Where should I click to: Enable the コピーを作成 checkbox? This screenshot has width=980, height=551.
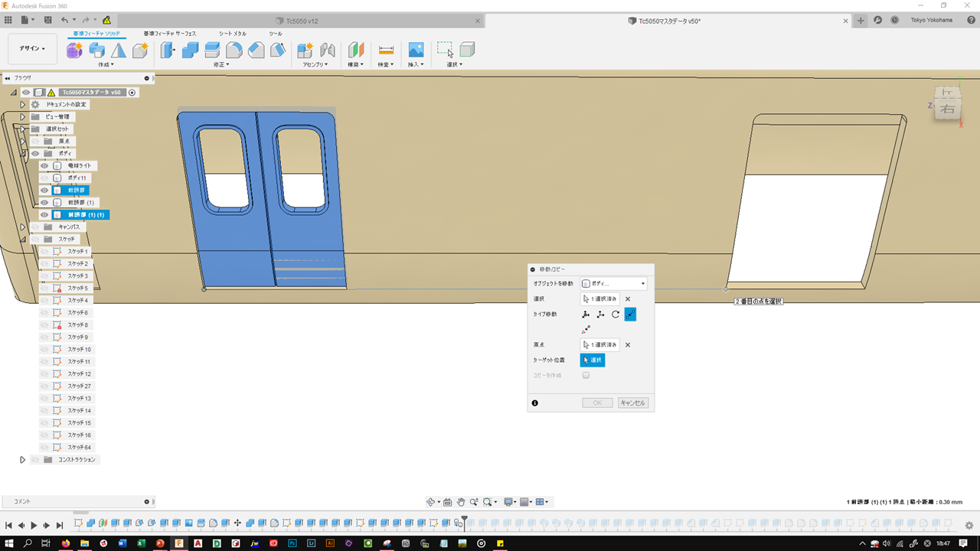(586, 375)
